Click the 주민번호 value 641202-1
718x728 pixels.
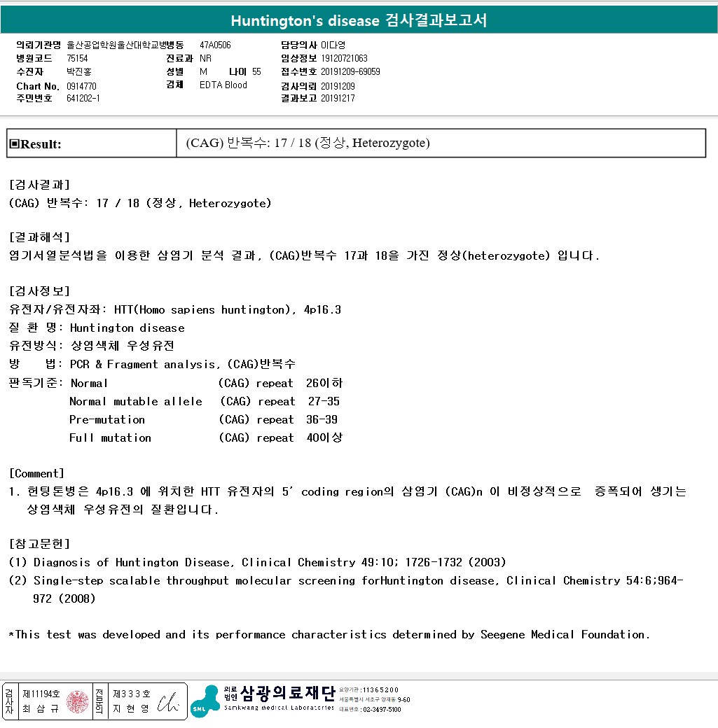pos(83,99)
